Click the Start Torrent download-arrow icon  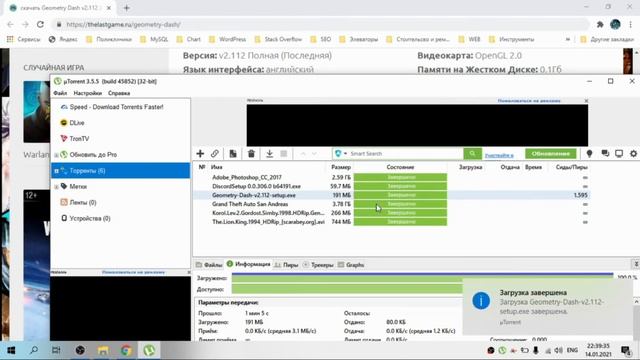[269, 154]
